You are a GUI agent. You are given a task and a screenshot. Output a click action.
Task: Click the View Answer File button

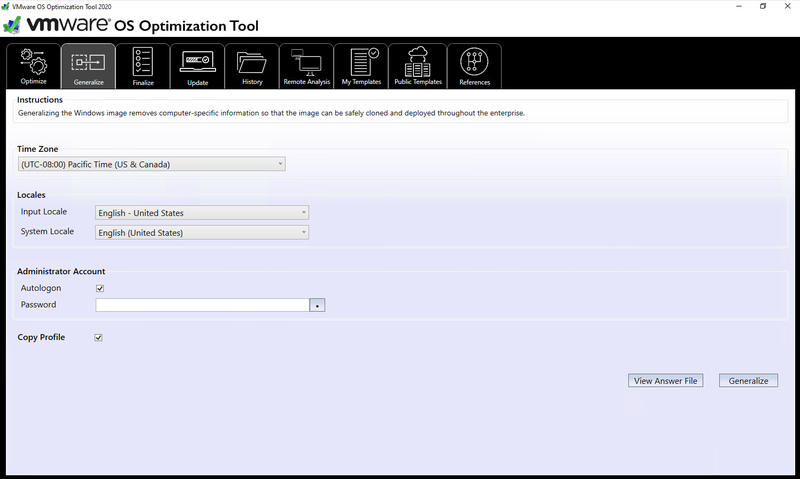[x=666, y=381]
